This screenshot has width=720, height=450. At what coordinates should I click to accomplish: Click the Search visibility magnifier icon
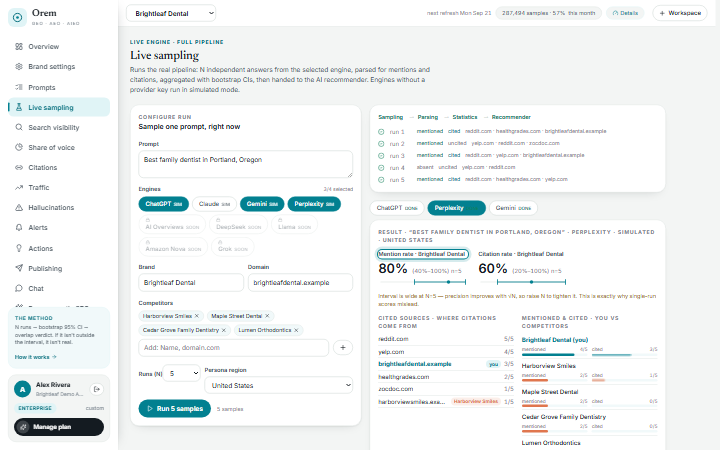[x=19, y=127]
